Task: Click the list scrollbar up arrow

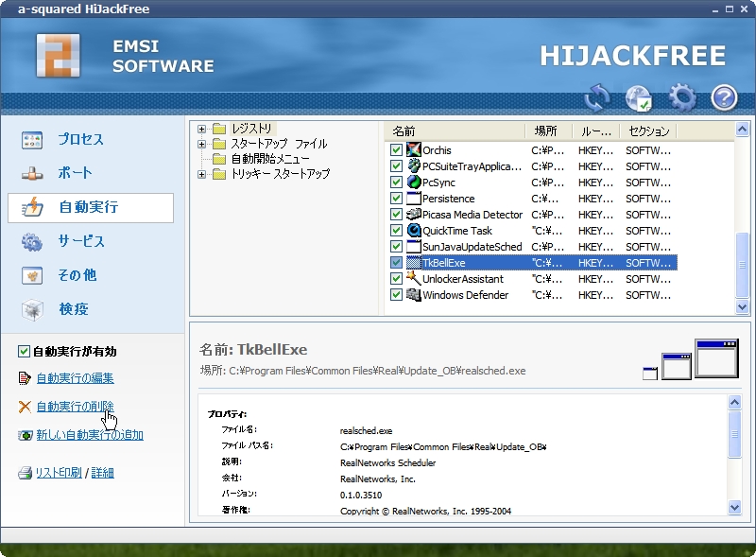Action: 742,129
